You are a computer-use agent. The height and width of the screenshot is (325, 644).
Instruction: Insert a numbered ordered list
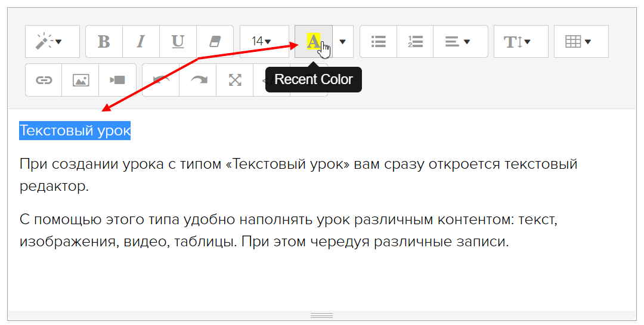tap(415, 42)
